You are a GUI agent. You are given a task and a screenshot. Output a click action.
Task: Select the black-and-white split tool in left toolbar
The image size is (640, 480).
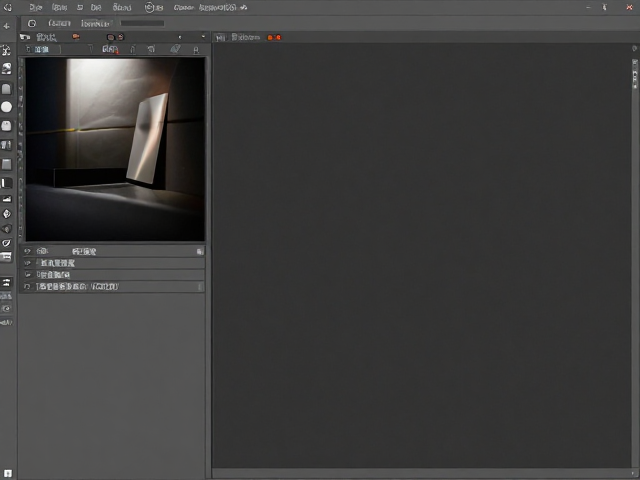point(7,183)
